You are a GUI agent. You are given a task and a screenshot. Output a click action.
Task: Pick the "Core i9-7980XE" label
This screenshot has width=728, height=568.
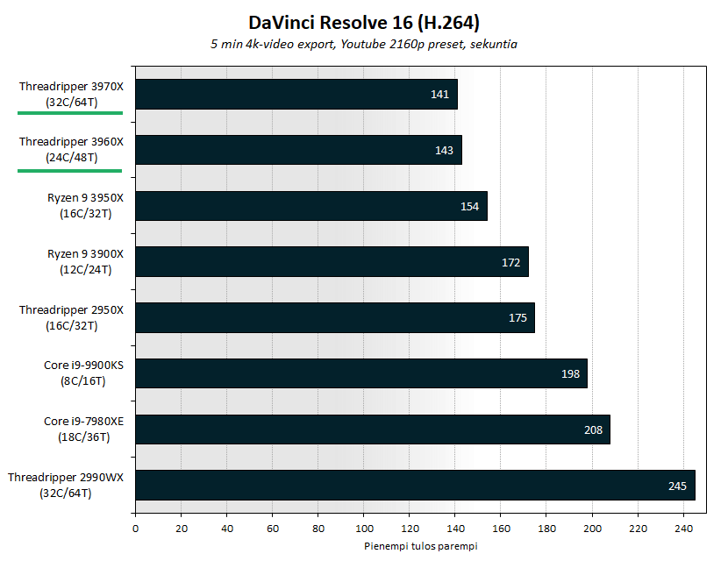[83, 421]
